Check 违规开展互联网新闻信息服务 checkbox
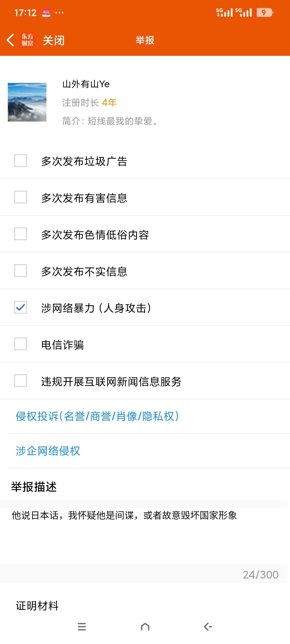This screenshot has height=644, width=290. pyautogui.click(x=20, y=381)
